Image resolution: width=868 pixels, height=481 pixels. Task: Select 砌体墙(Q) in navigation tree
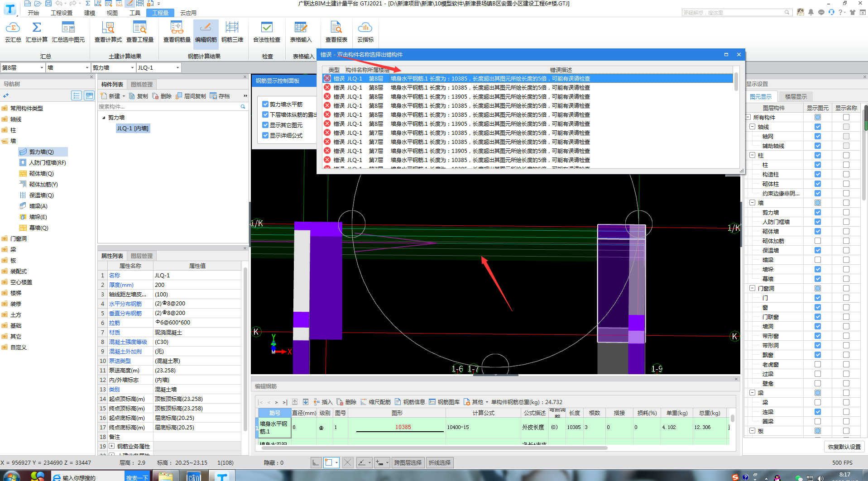pos(41,173)
